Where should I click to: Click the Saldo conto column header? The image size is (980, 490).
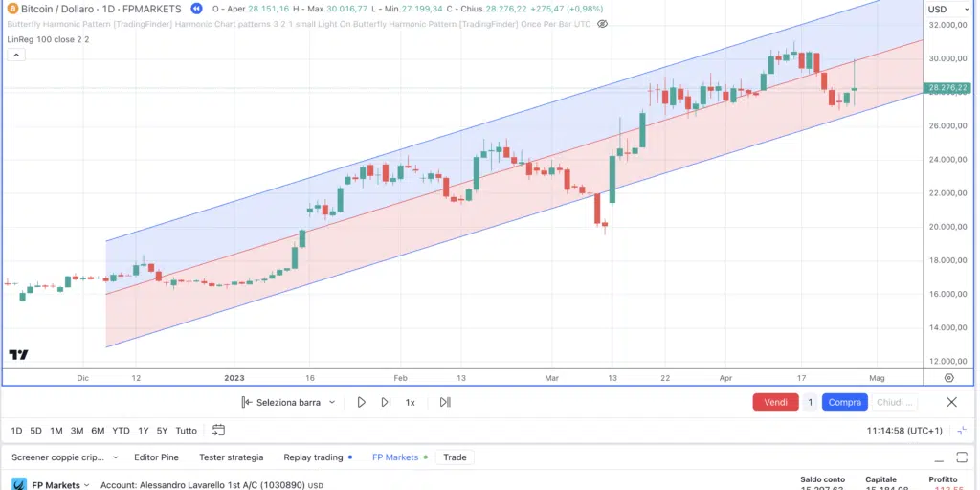pos(822,479)
